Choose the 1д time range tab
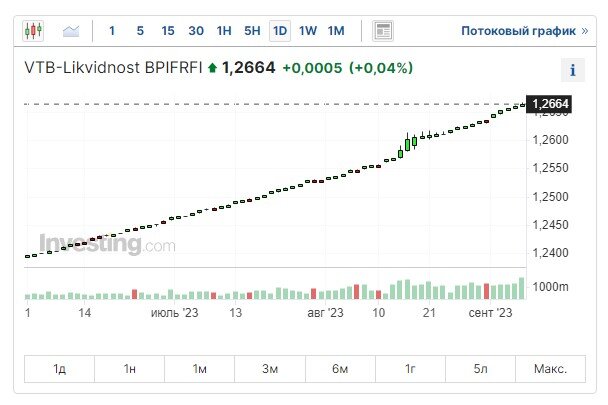The height and width of the screenshot is (405, 608). [59, 369]
